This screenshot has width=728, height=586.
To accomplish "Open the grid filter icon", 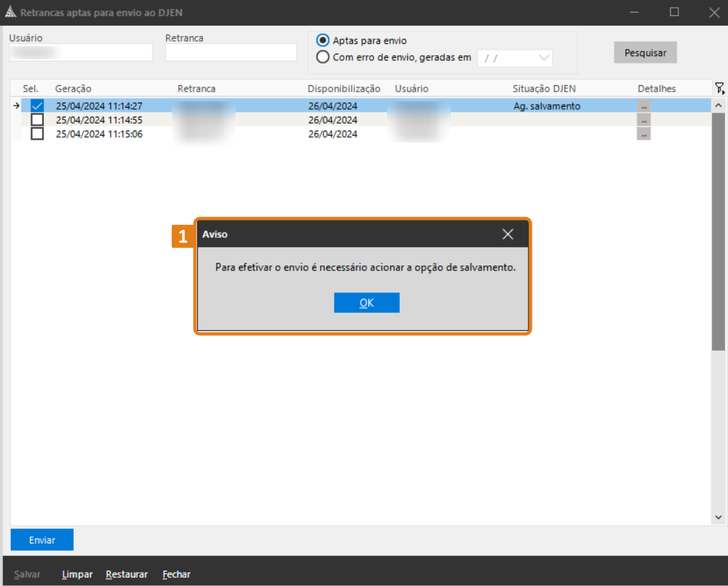I will pos(719,88).
